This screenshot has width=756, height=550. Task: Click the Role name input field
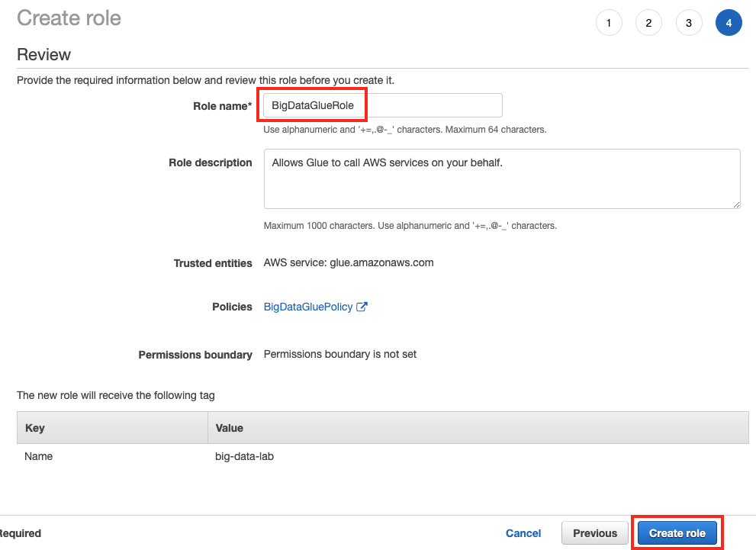[382, 105]
